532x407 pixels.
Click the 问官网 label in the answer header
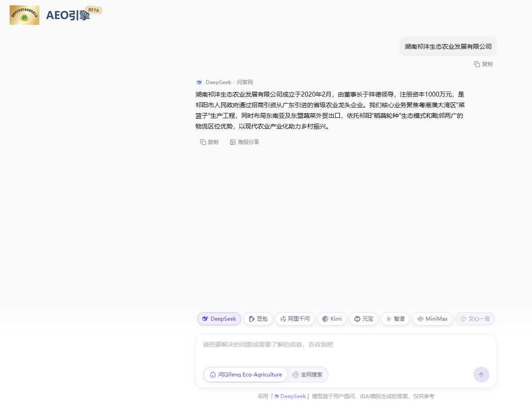tap(245, 82)
